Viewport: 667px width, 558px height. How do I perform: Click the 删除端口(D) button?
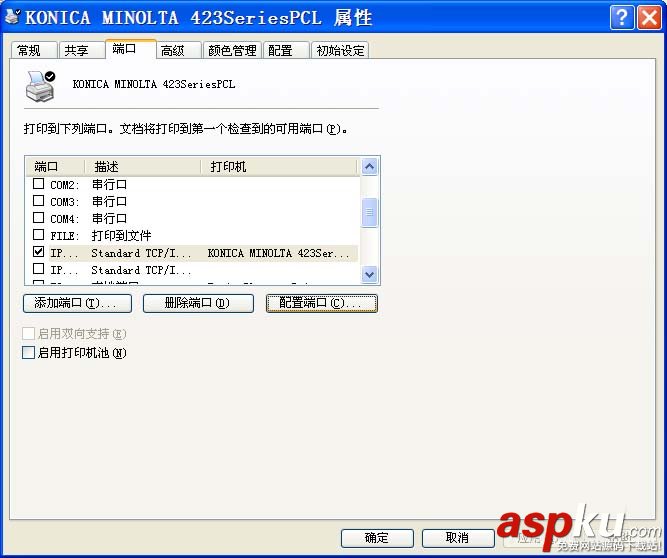click(x=198, y=304)
